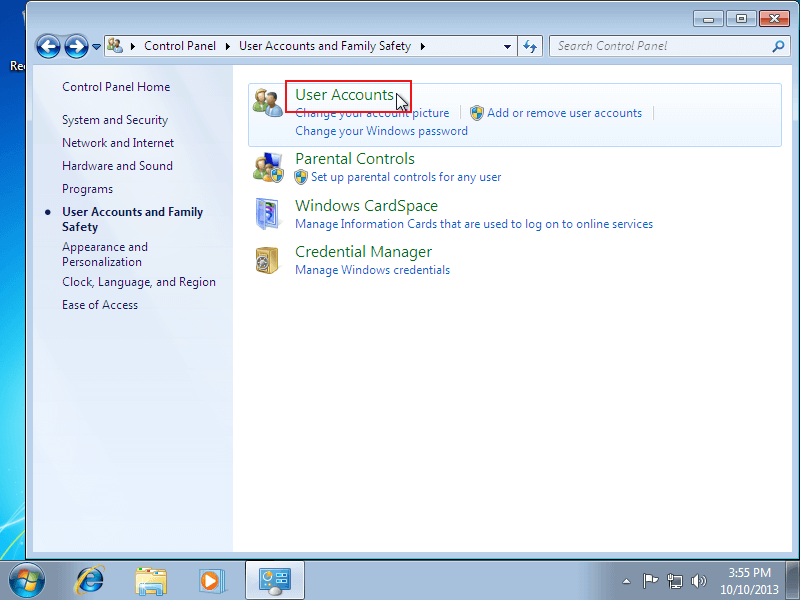
Task: Open the Credential Manager vault icon
Action: 268,259
